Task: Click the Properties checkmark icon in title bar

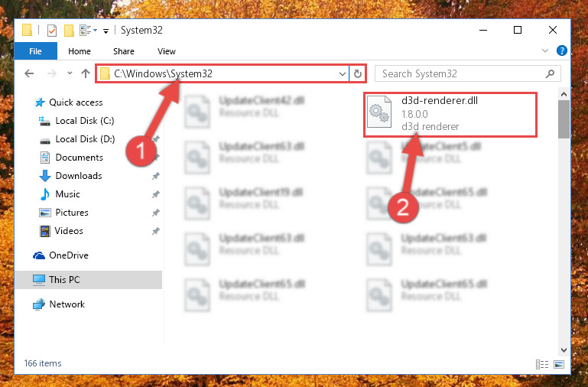Action: 52,31
